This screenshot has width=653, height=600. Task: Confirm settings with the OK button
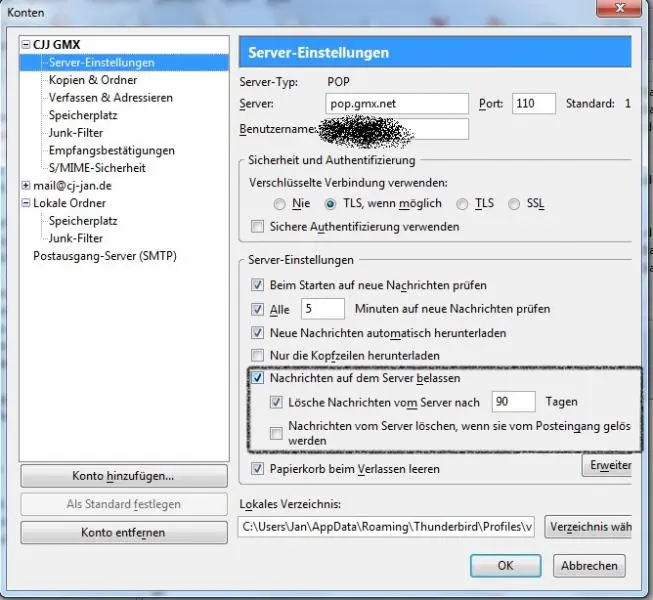(505, 565)
